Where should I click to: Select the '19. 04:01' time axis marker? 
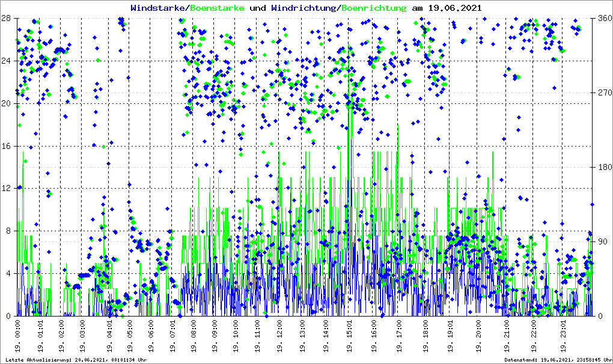(x=109, y=338)
